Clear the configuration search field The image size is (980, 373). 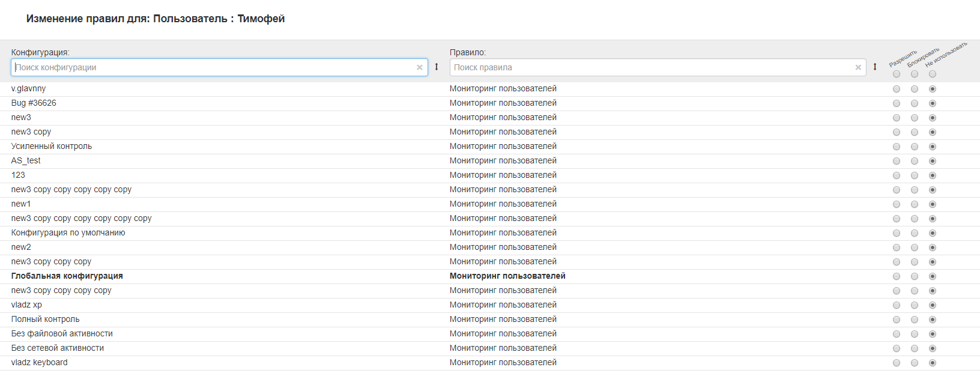pyautogui.click(x=420, y=67)
